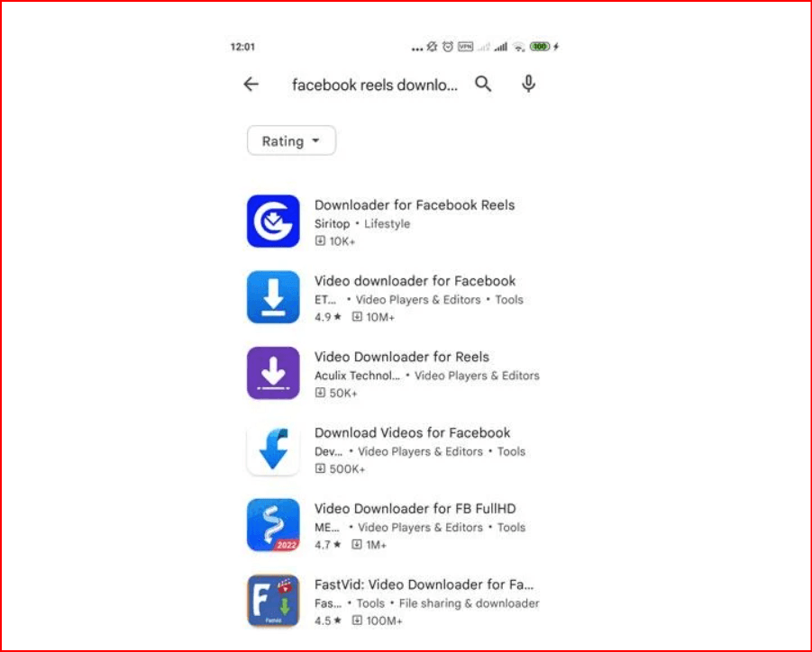Click the search field with facebook reels text

click(375, 85)
